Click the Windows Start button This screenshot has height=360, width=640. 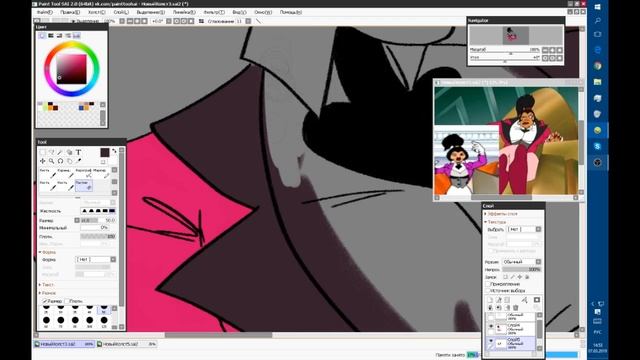[x=598, y=7]
